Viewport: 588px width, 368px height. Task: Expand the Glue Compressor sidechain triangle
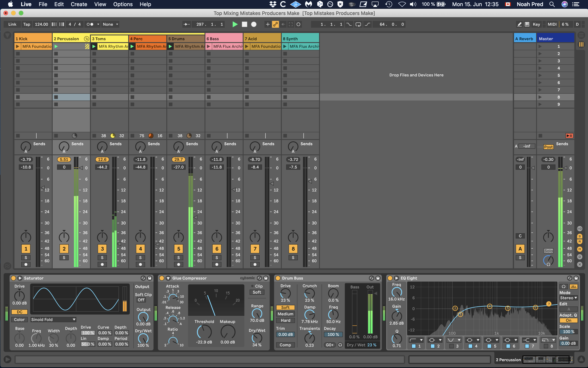pos(168,278)
